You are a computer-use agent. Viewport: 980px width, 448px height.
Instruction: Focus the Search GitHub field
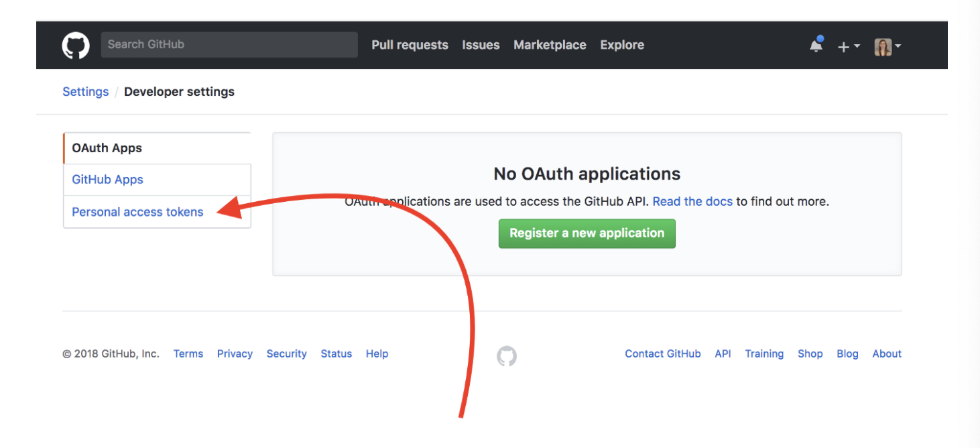pyautogui.click(x=229, y=45)
